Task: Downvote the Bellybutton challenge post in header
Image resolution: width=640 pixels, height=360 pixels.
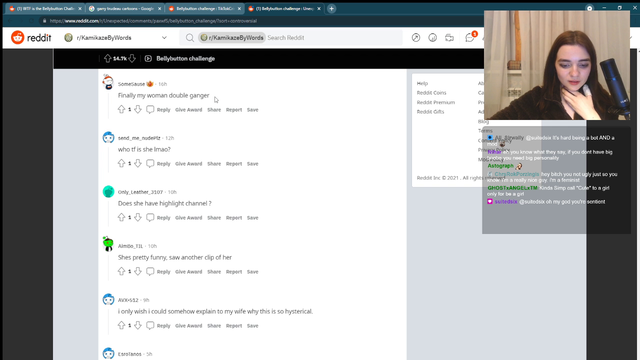Action: [132, 58]
